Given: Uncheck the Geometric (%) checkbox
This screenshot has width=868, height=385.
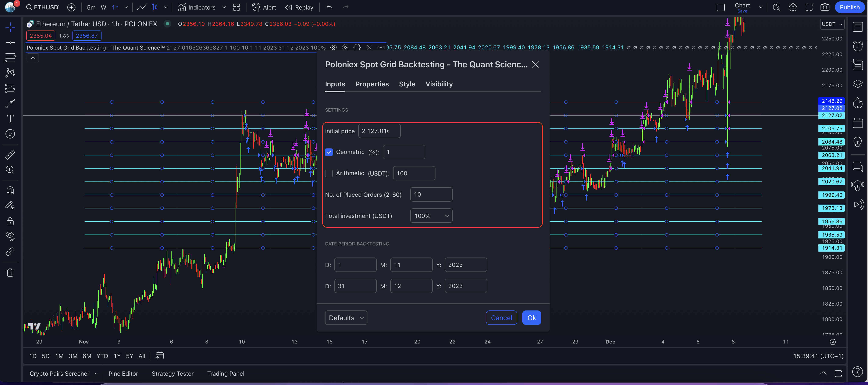Looking at the screenshot, I should (x=329, y=152).
